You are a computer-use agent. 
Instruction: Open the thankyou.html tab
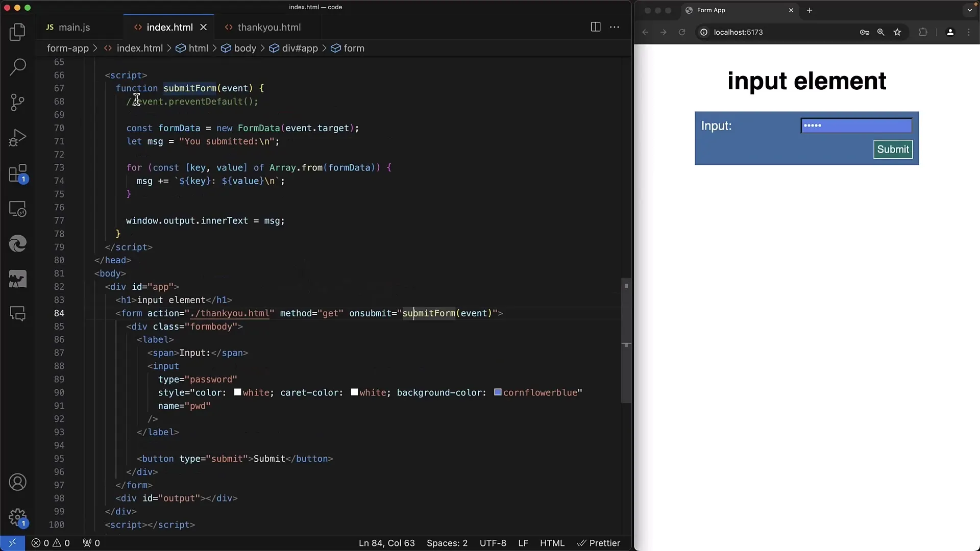click(x=268, y=27)
